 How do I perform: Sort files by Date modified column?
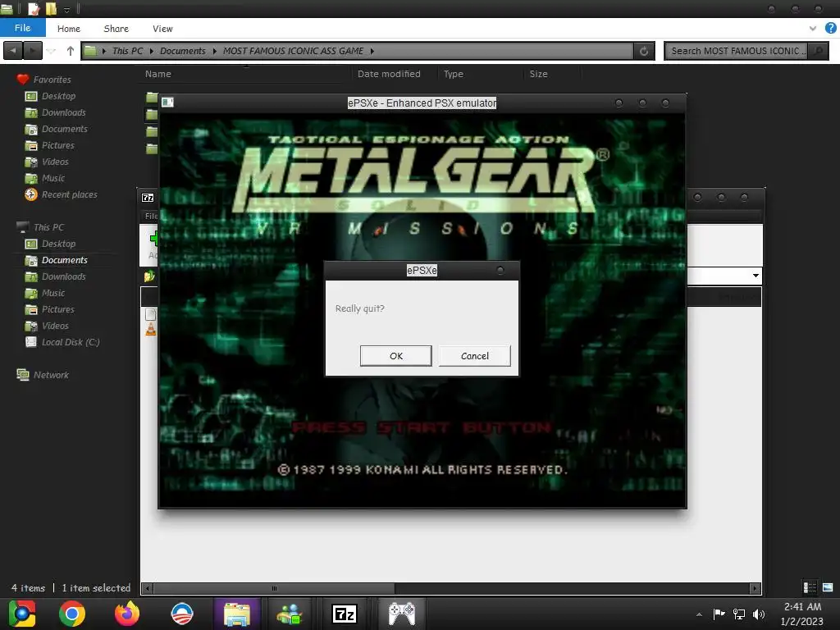pyautogui.click(x=389, y=74)
